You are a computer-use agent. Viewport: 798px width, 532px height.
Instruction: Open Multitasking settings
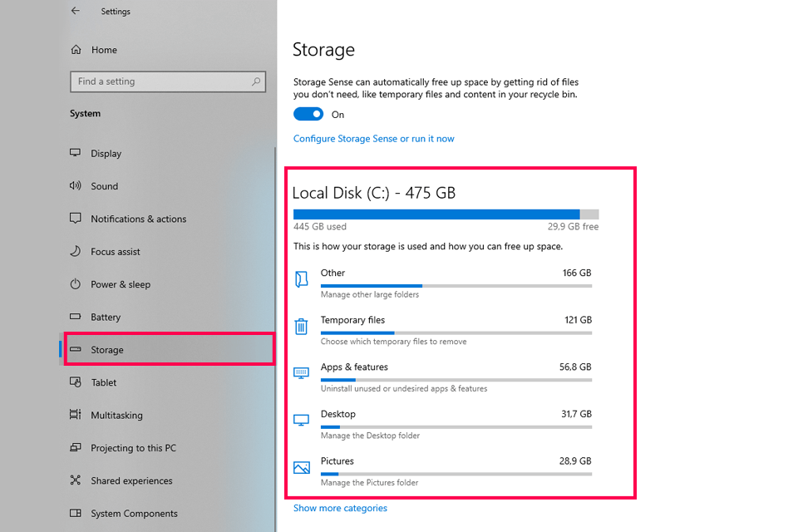pos(116,416)
